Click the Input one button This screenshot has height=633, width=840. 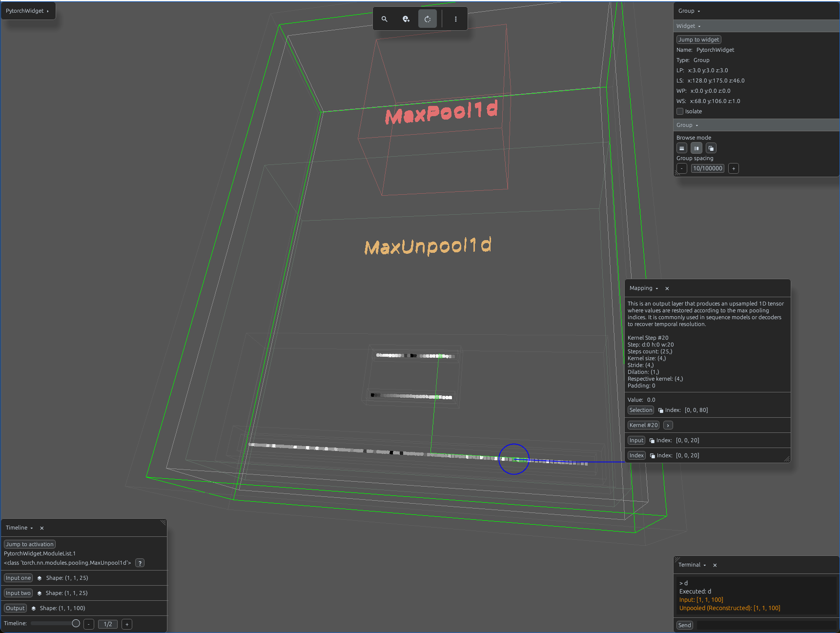(x=19, y=578)
